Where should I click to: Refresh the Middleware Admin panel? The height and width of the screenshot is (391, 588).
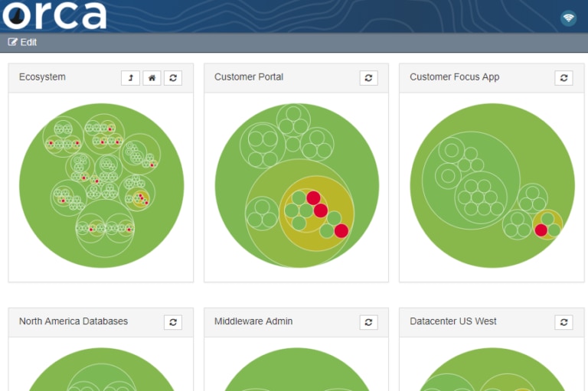pyautogui.click(x=368, y=322)
